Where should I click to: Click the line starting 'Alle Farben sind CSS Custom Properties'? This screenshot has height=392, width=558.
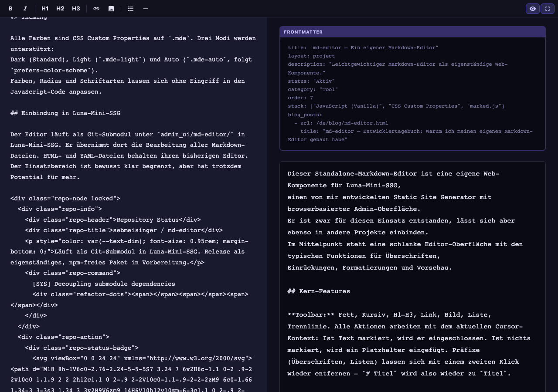click(133, 38)
